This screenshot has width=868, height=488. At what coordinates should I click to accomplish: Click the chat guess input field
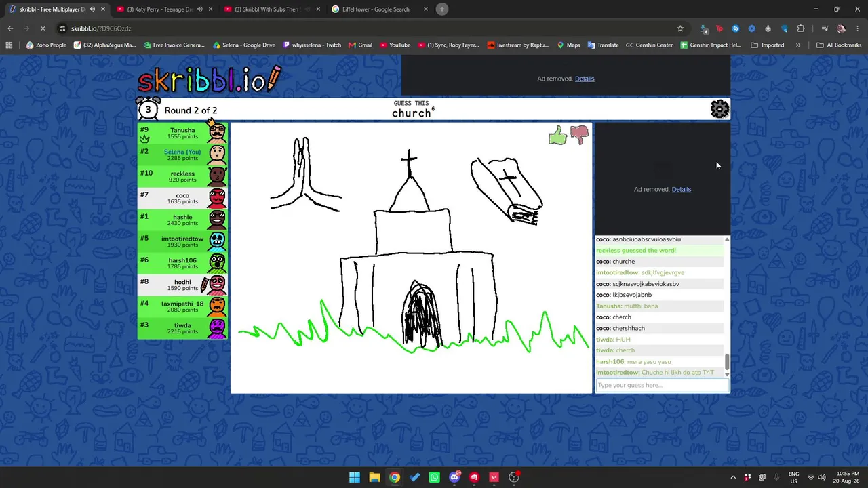[x=662, y=385]
